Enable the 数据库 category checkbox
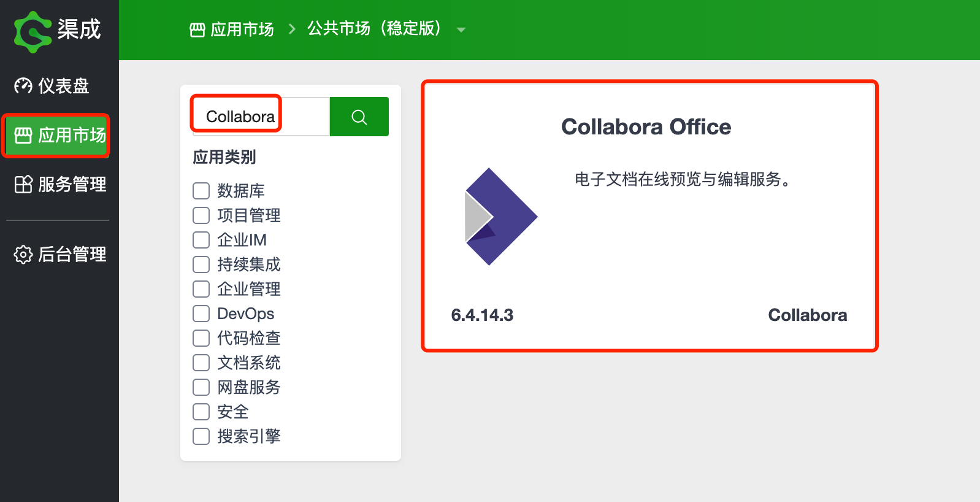This screenshot has width=980, height=502. pyautogui.click(x=201, y=191)
